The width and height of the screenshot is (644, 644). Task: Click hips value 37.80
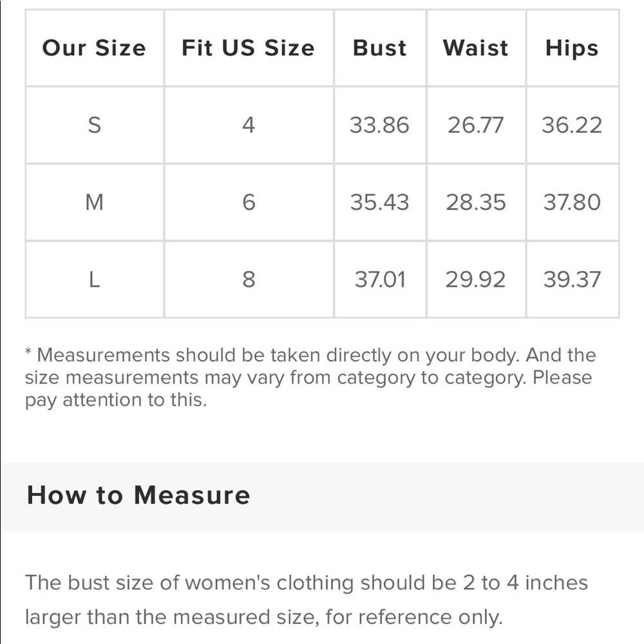(572, 202)
